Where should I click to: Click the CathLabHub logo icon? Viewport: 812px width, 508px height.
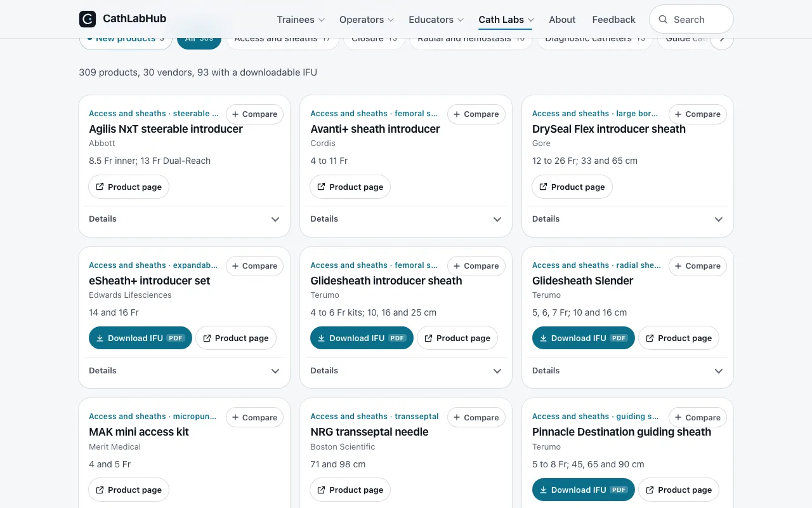(88, 19)
